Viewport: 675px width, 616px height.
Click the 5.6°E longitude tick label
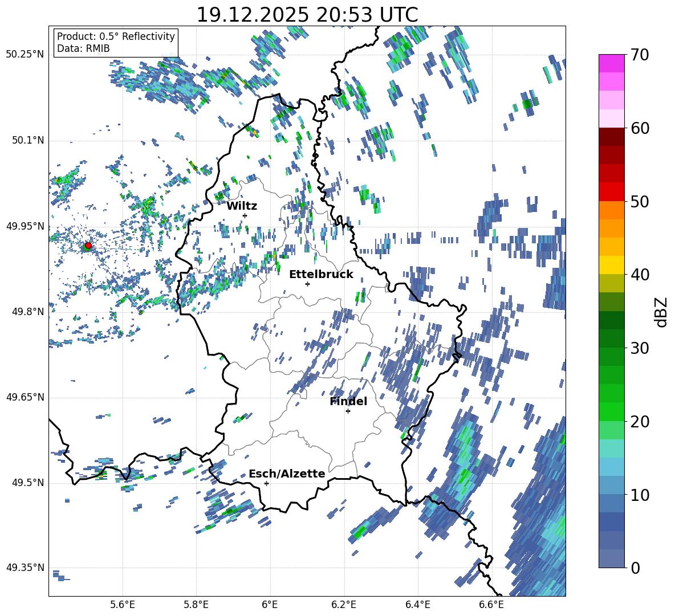(x=123, y=605)
